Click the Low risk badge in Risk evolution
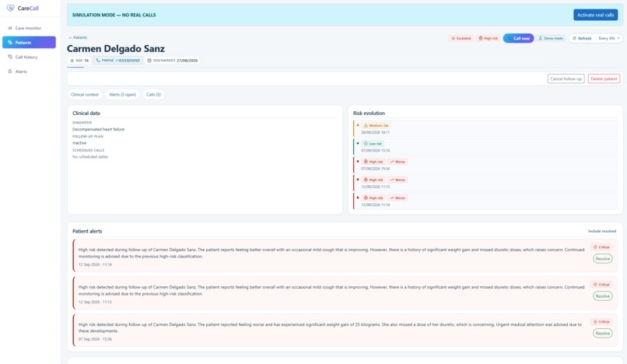 click(x=373, y=144)
